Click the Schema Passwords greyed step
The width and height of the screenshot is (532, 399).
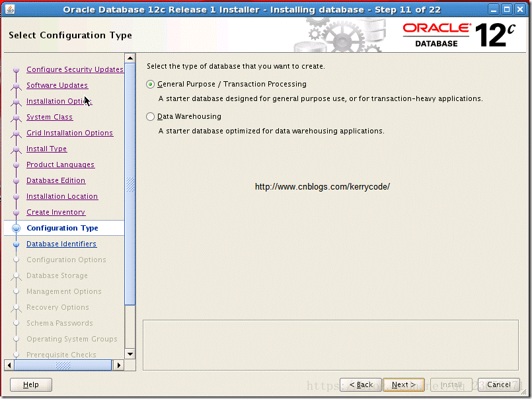[59, 323]
